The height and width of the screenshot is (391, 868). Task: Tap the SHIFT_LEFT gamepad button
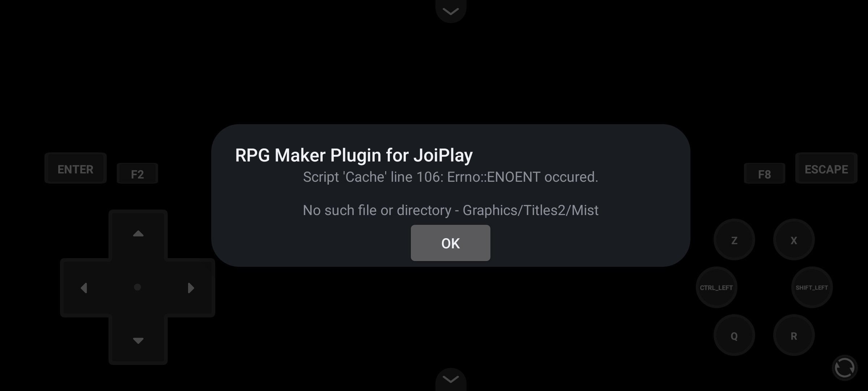812,287
